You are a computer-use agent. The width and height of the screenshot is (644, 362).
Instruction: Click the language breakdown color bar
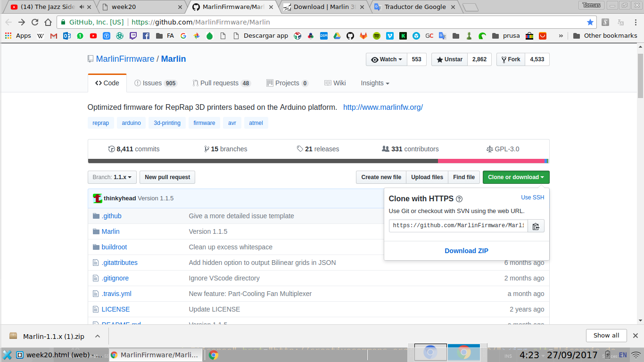(318, 161)
